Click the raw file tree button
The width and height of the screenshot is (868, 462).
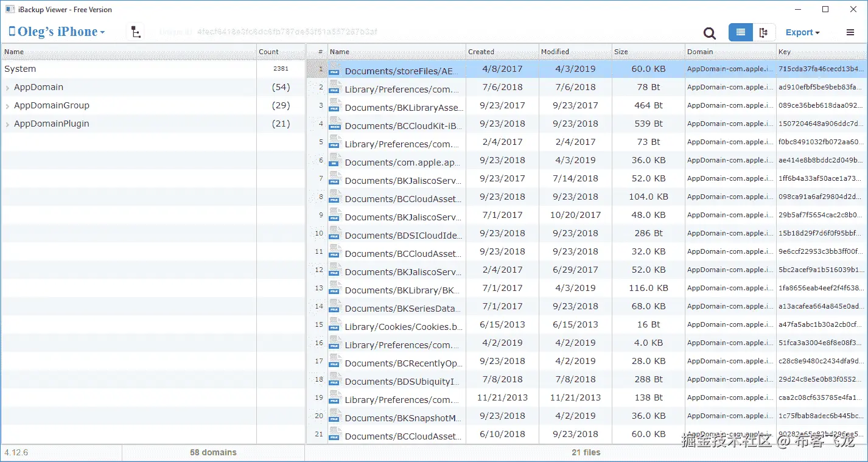click(x=136, y=32)
